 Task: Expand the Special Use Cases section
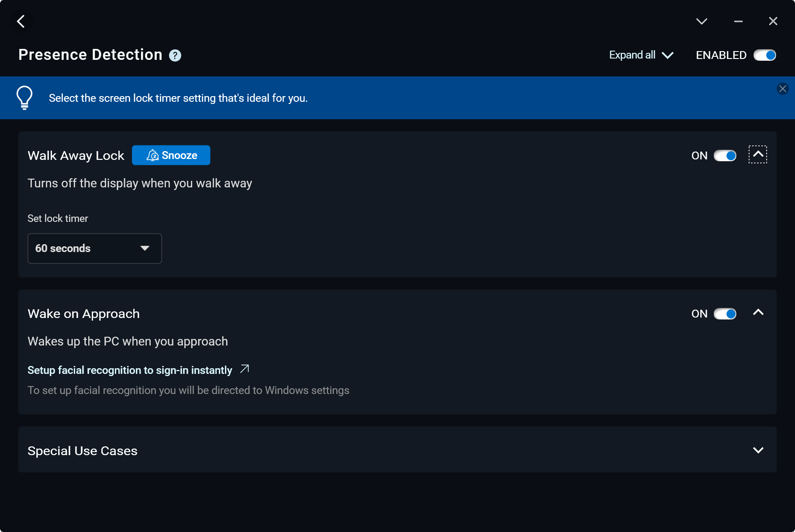coord(758,450)
